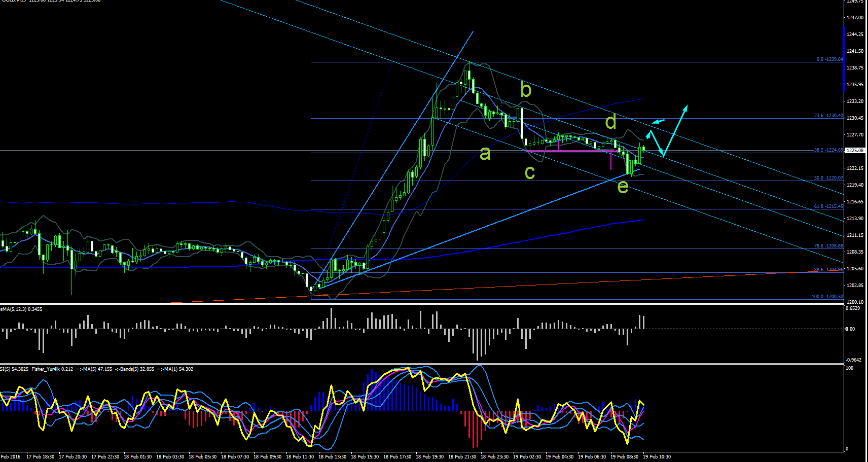Click the '19 Feb 04:30' time label
The height and width of the screenshot is (462, 868).
pos(560,457)
